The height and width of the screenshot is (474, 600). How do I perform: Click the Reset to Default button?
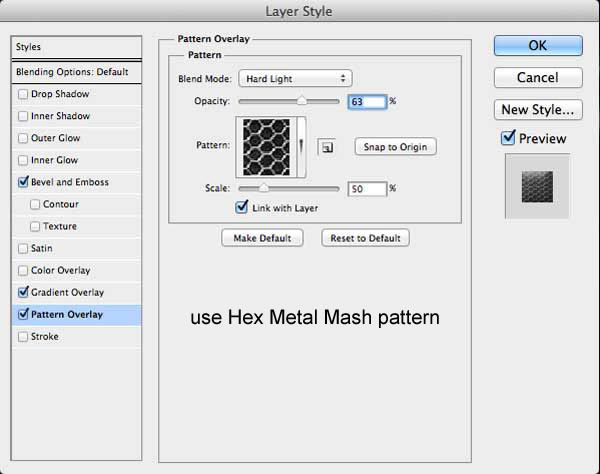(x=365, y=238)
